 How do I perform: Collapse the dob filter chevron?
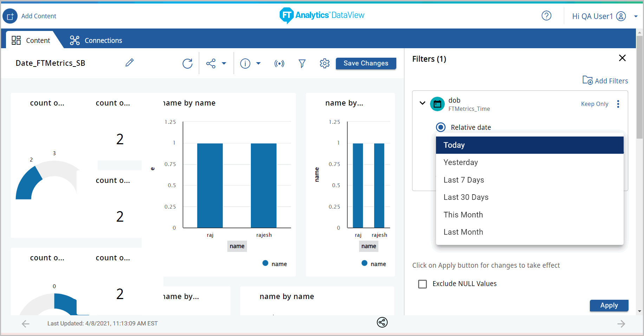tap(422, 103)
